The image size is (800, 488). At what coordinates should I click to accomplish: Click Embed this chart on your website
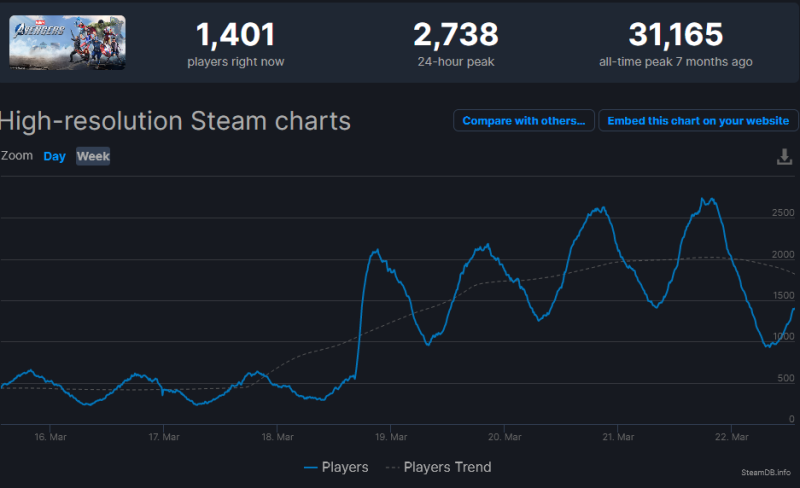tap(698, 120)
